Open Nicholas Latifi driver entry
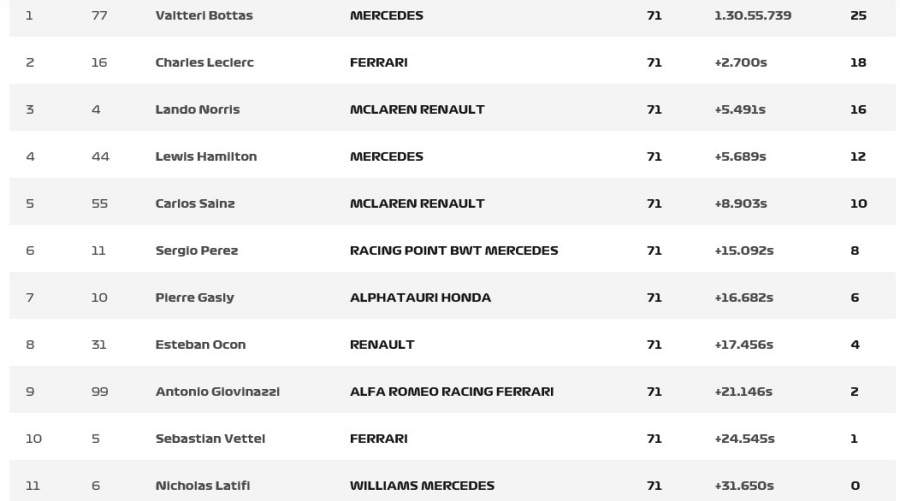Screen dimensions: 900x501 [x=203, y=486]
